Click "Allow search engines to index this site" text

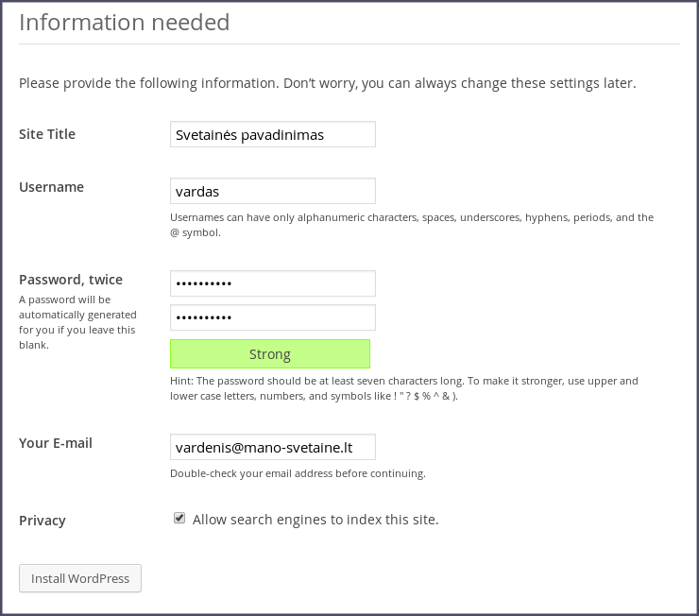(x=315, y=520)
